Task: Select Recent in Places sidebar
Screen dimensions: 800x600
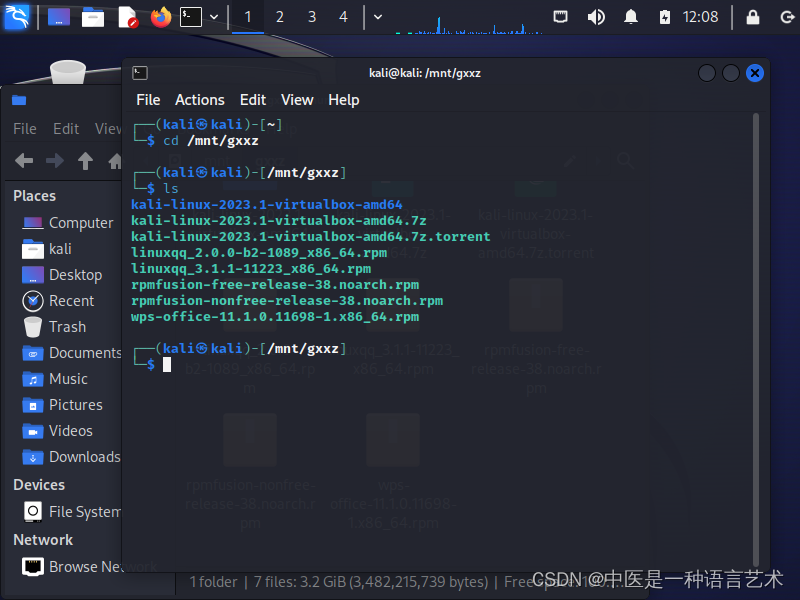Action: point(58,301)
